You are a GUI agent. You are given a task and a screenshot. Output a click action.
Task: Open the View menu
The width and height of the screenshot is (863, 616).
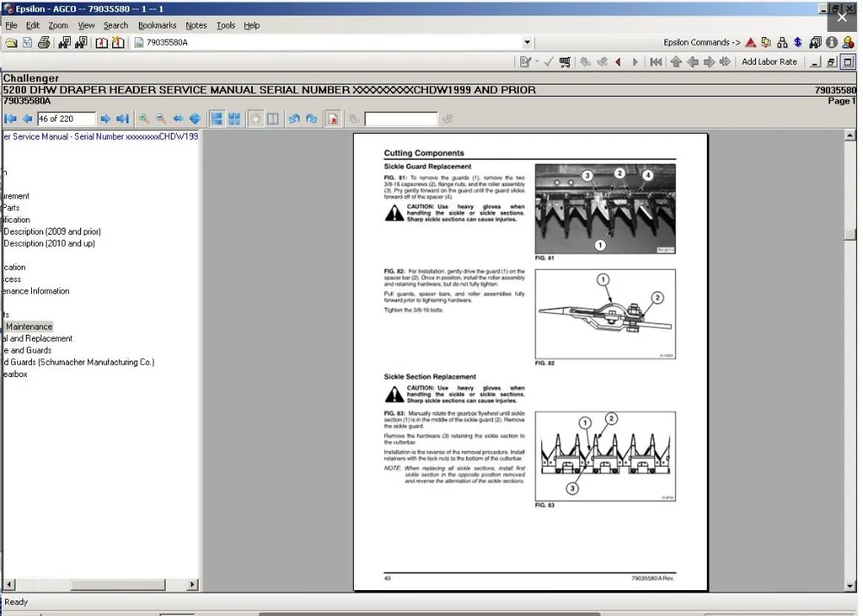pyautogui.click(x=86, y=25)
